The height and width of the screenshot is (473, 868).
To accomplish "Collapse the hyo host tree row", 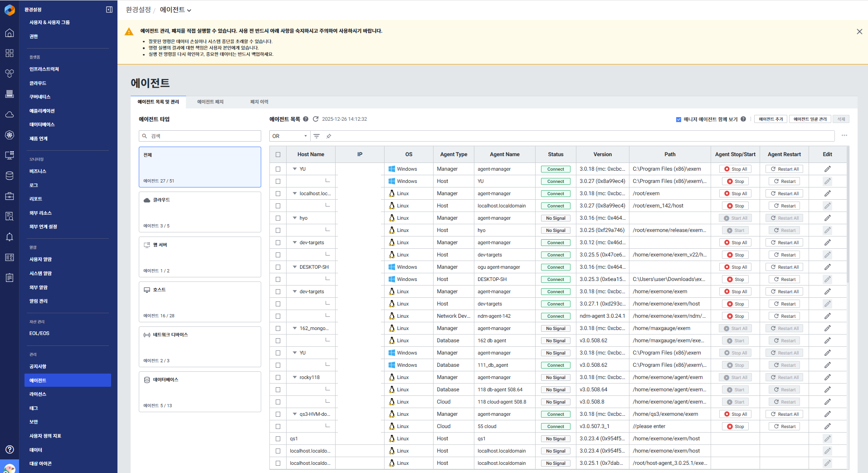I will 295,218.
